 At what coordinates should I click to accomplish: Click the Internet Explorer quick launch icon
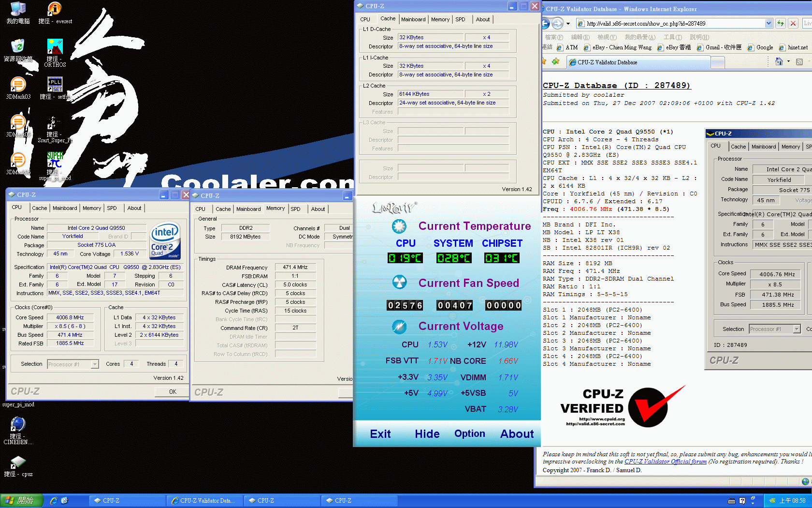click(x=54, y=501)
